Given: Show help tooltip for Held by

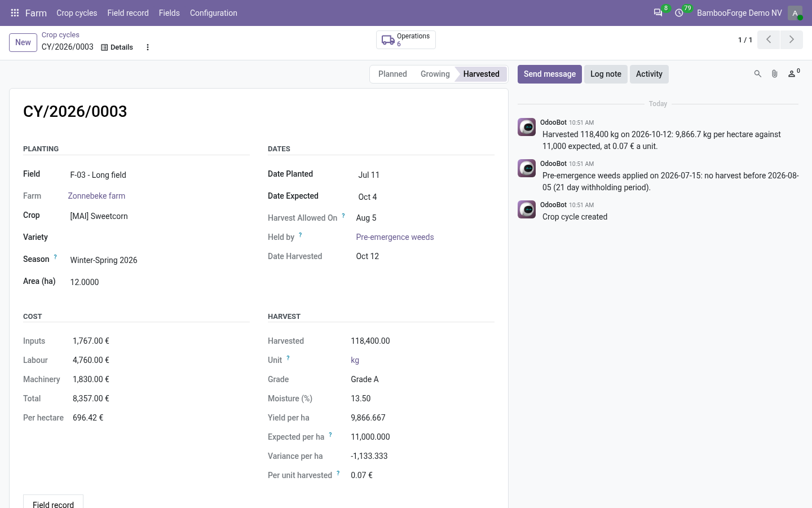Looking at the screenshot, I should [301, 235].
